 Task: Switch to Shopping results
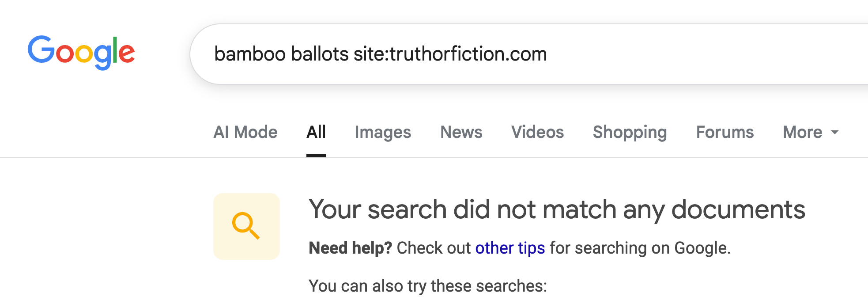[630, 132]
